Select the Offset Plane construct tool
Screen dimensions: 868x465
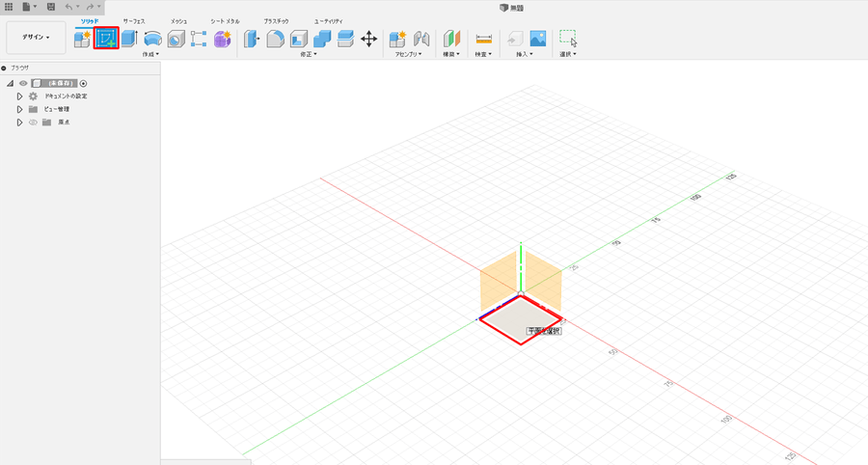(451, 39)
